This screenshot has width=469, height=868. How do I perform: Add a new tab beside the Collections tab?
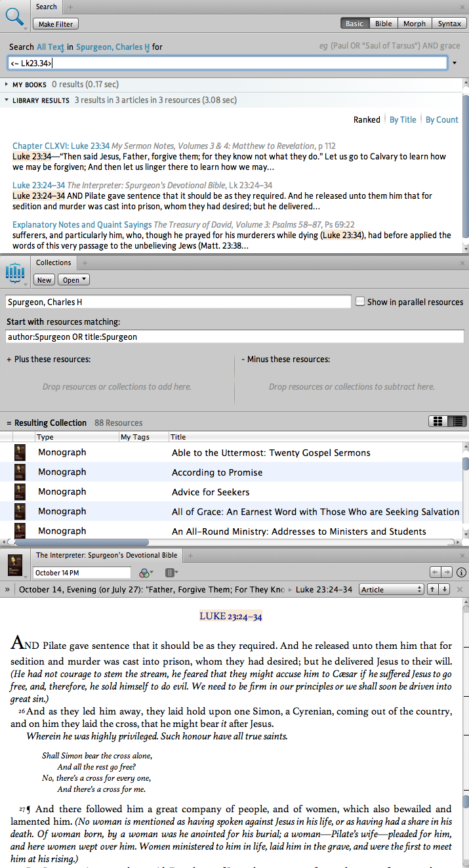point(85,262)
